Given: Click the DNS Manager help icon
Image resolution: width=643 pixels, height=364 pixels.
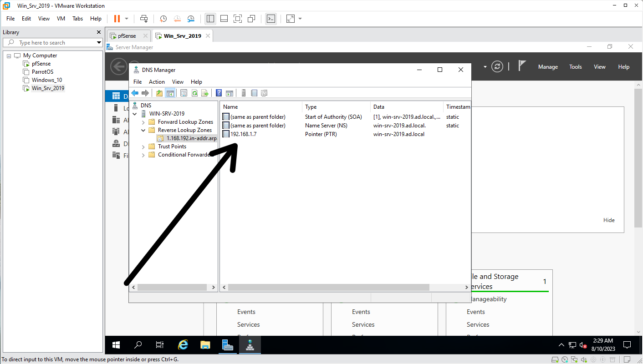Looking at the screenshot, I should [219, 93].
